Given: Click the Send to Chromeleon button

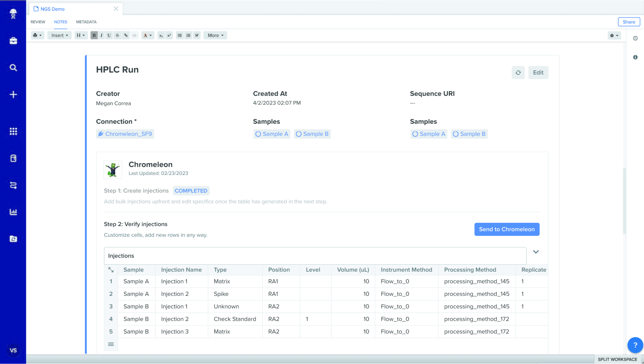Looking at the screenshot, I should (x=507, y=229).
